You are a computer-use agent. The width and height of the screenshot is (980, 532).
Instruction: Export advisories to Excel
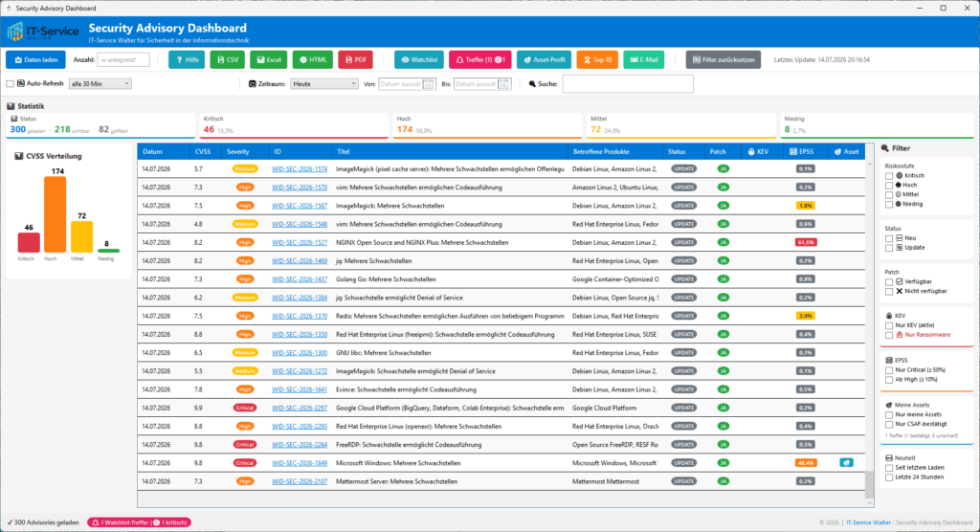[269, 60]
